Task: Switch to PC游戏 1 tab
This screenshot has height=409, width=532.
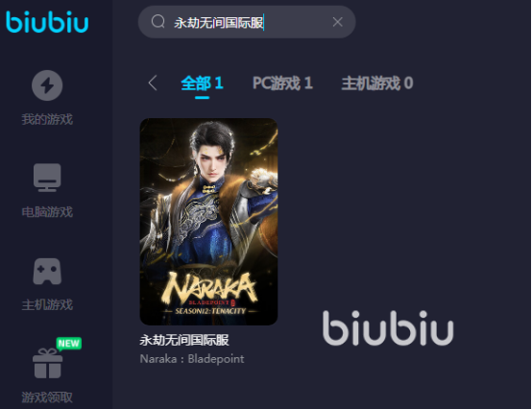Action: click(x=282, y=84)
